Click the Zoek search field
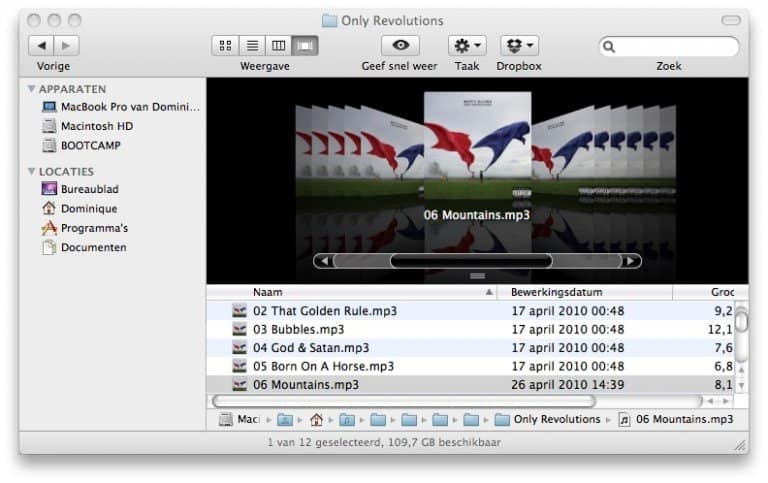The height and width of the screenshot is (483, 768). 669,47
